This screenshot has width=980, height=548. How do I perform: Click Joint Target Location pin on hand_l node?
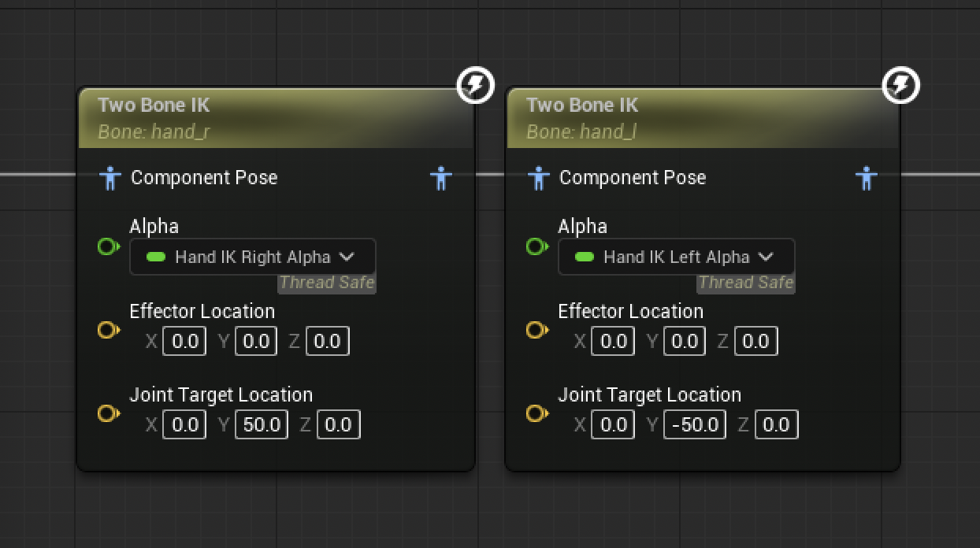point(537,413)
